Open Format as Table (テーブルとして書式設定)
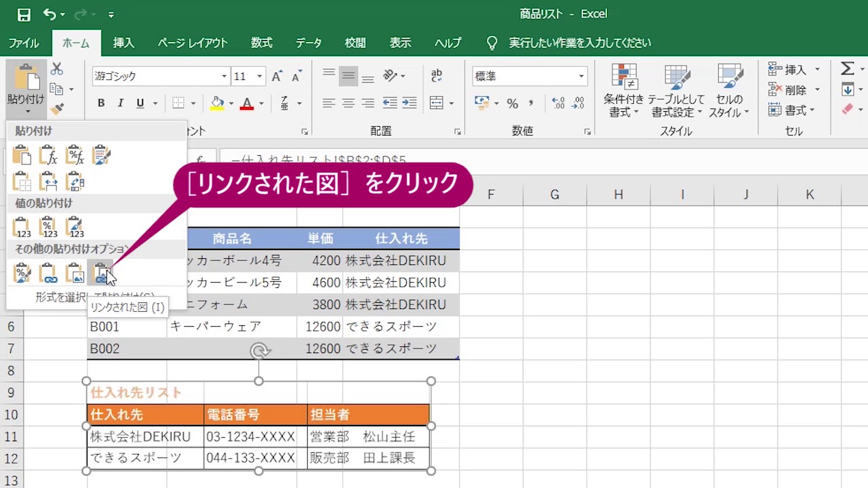The height and width of the screenshot is (488, 868). [x=676, y=91]
